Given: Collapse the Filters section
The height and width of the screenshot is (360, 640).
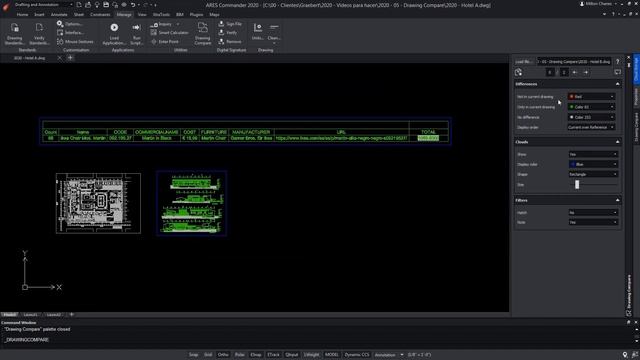Looking at the screenshot, I should [618, 200].
